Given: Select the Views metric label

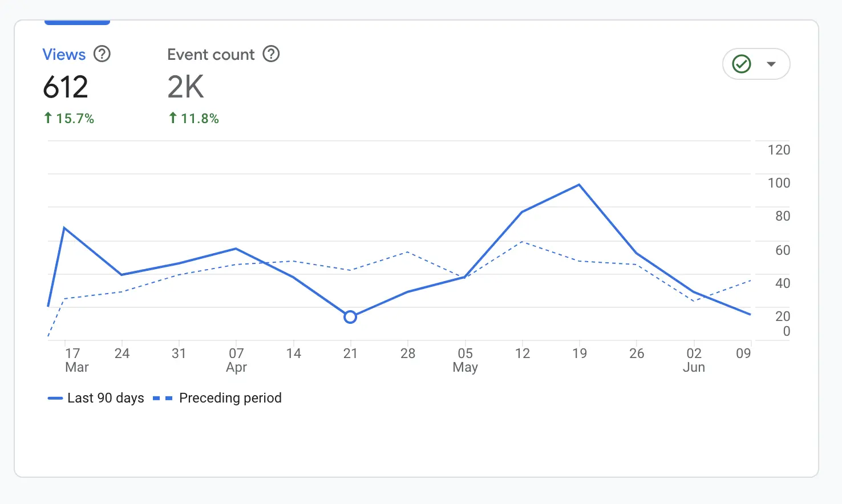Looking at the screenshot, I should [x=64, y=54].
